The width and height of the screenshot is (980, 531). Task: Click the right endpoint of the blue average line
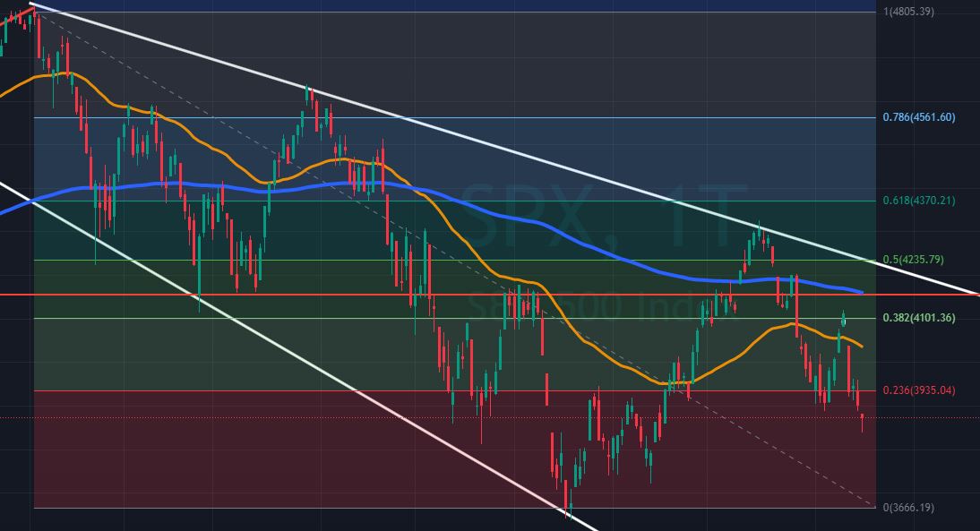pos(862,292)
